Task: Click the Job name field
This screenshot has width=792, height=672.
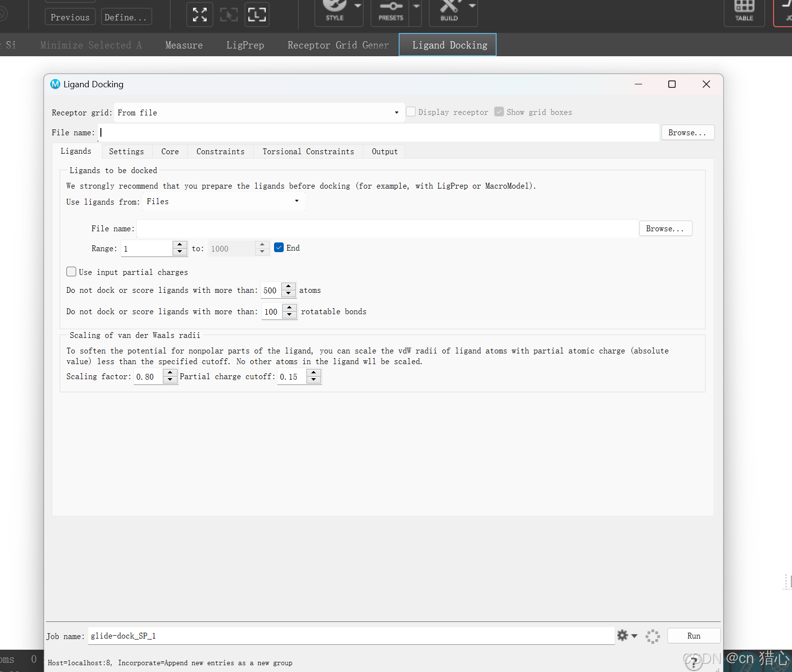Action: [351, 636]
